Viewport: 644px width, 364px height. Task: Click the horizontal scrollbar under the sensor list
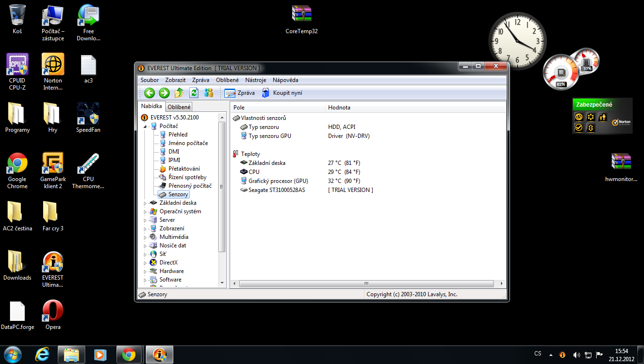point(366,283)
